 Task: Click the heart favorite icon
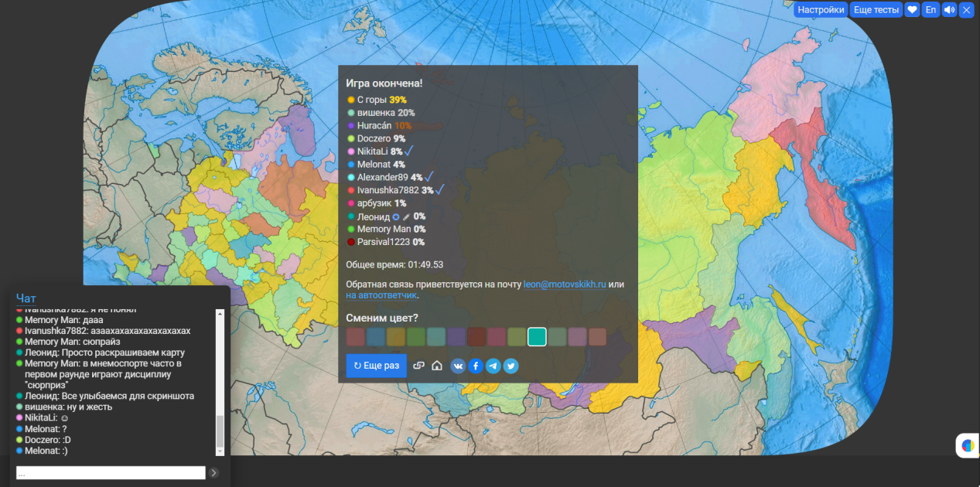click(912, 10)
